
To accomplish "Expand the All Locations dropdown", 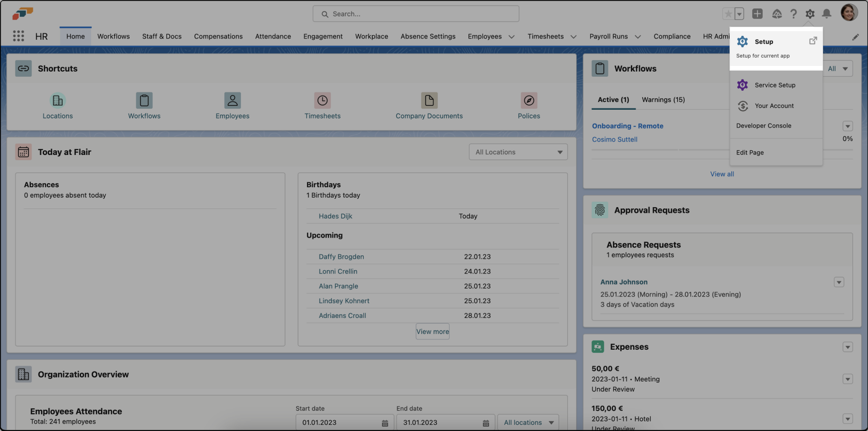I will (518, 152).
